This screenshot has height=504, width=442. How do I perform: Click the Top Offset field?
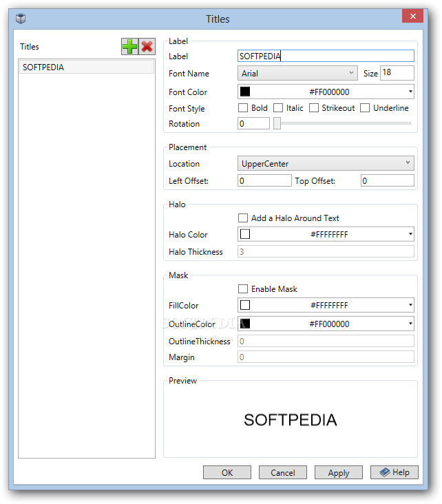[x=388, y=180]
